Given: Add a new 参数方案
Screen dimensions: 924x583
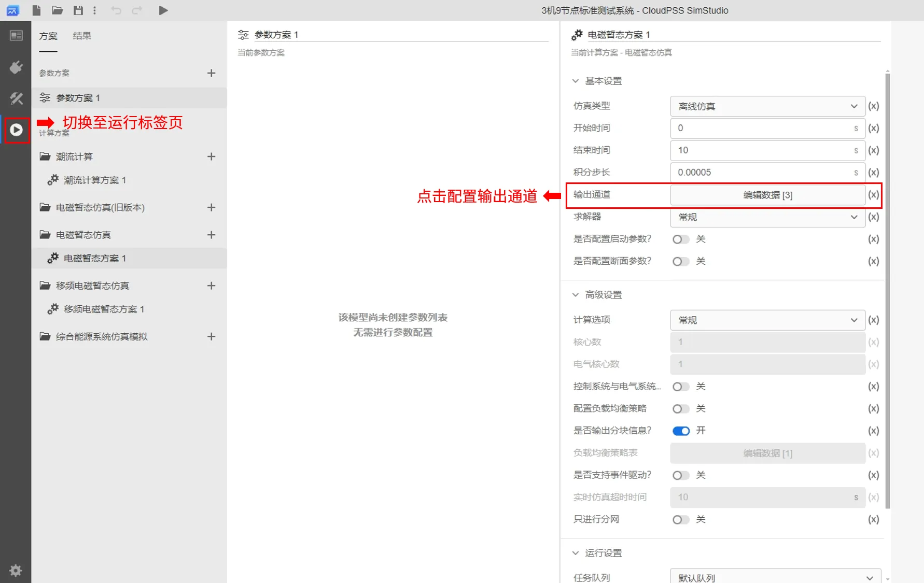Looking at the screenshot, I should pyautogui.click(x=211, y=73).
